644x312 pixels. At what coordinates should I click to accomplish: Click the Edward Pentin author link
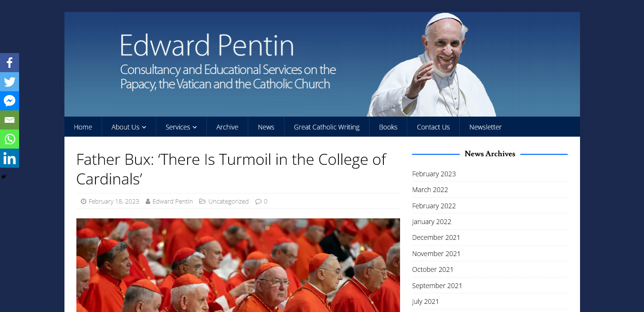[172, 202]
